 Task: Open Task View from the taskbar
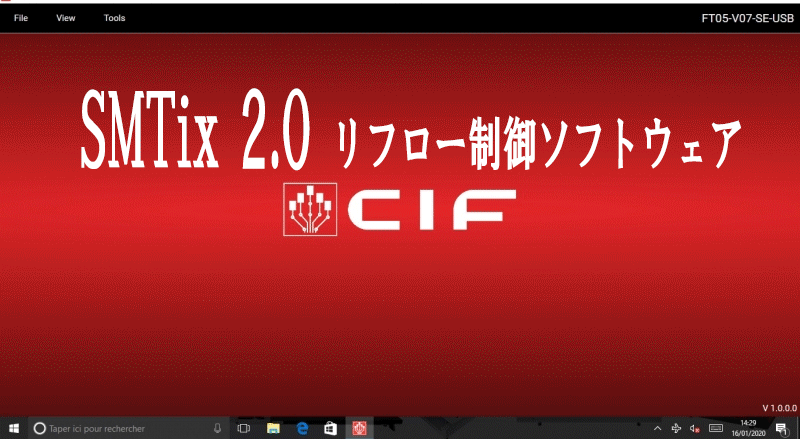244,428
